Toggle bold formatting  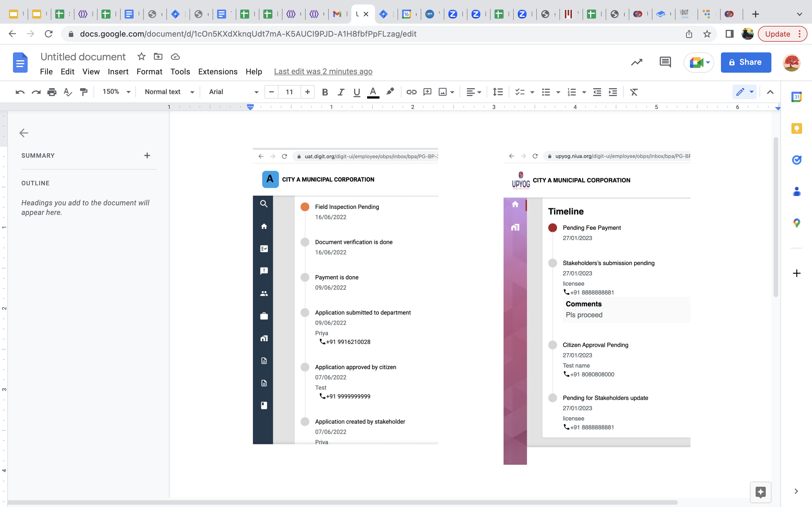[325, 92]
